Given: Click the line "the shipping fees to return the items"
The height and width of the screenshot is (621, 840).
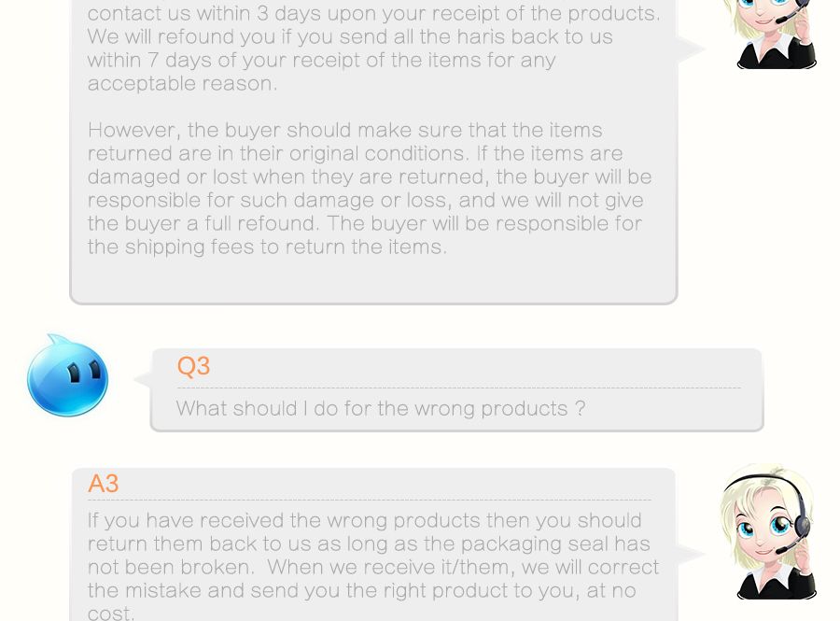Looking at the screenshot, I should coord(267,247).
